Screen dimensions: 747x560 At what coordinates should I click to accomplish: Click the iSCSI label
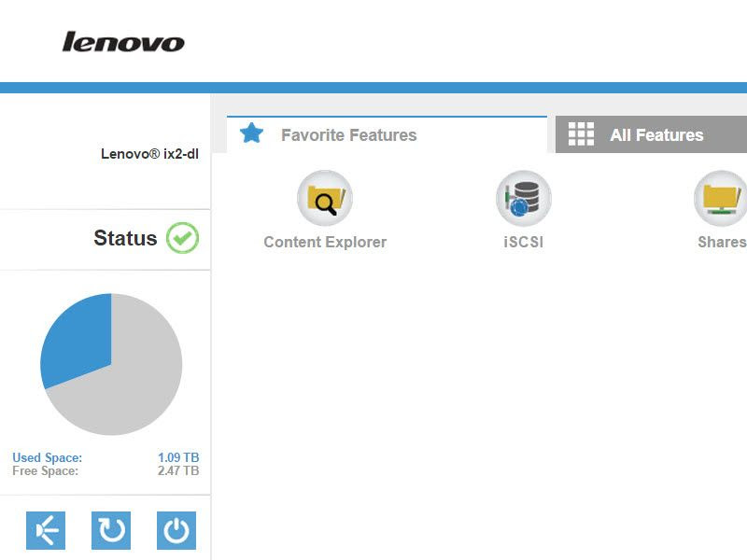click(x=524, y=242)
